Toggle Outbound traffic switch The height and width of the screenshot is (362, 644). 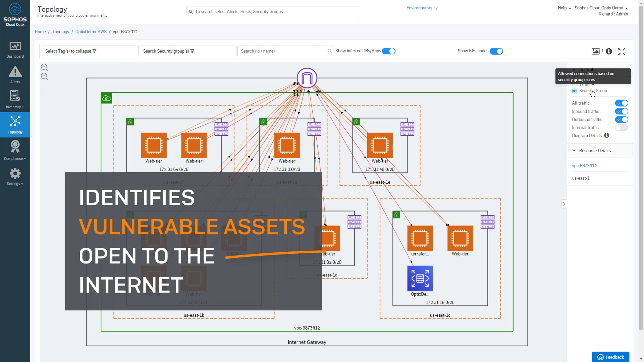pos(621,119)
